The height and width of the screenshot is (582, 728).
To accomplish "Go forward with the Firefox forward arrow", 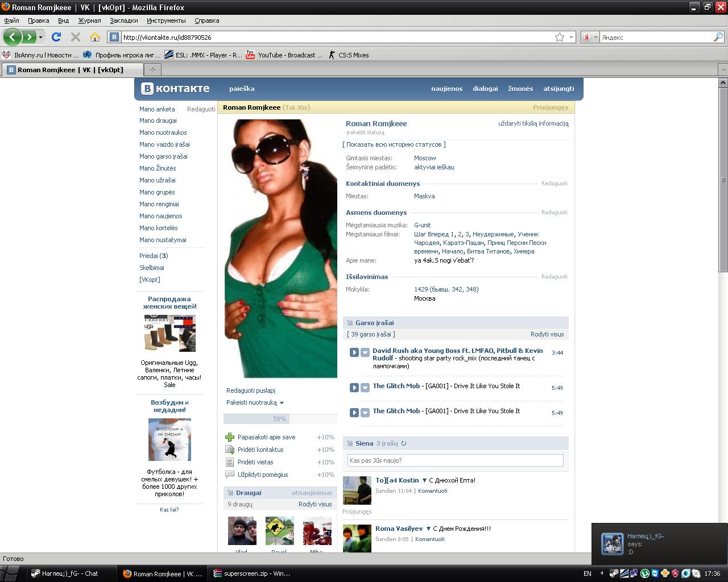I will [28, 37].
